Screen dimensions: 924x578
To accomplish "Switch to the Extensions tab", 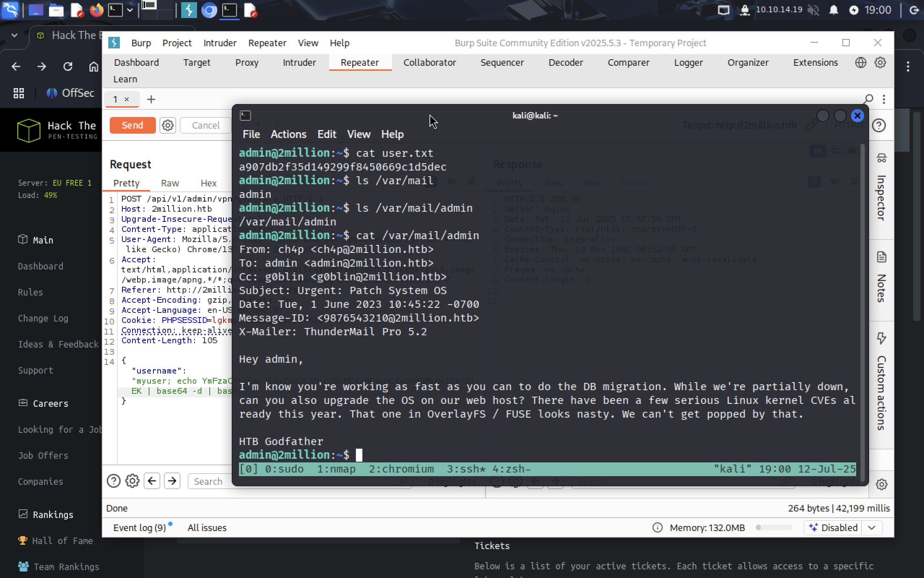I will [x=815, y=62].
